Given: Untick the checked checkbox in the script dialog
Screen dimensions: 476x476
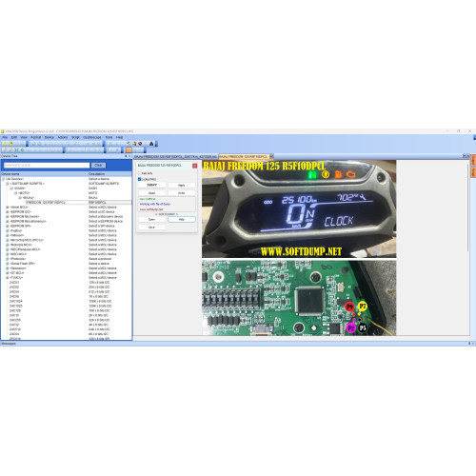Looking at the screenshot, I should pos(139,179).
